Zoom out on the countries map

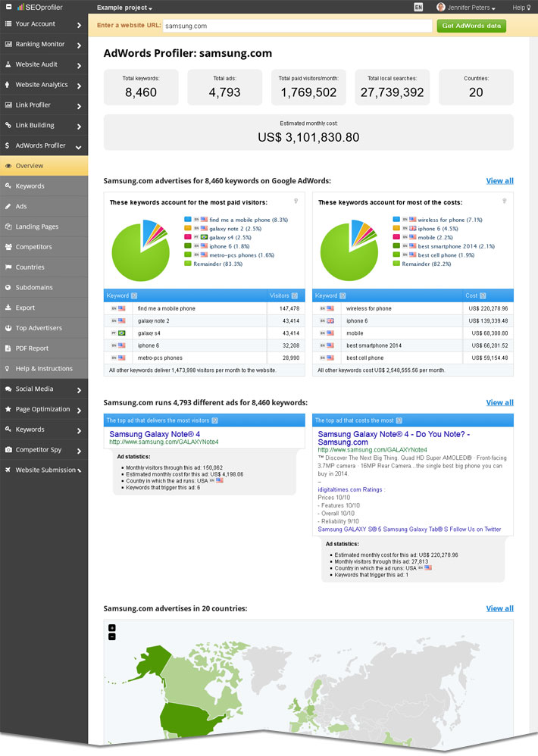pyautogui.click(x=112, y=636)
